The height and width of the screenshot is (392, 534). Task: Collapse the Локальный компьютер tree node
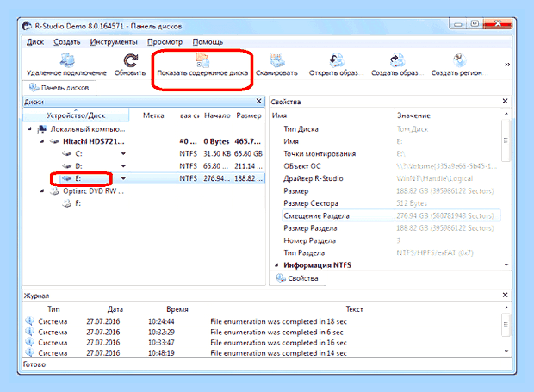tap(29, 128)
